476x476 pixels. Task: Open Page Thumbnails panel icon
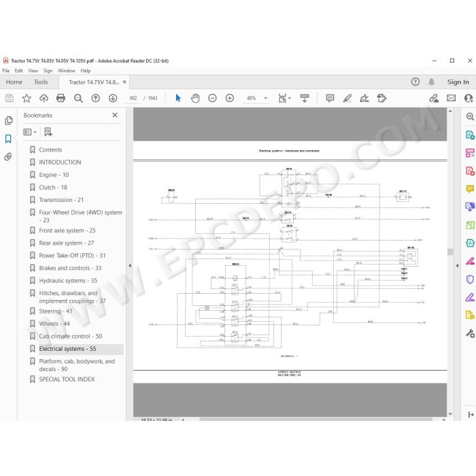pos(8,120)
